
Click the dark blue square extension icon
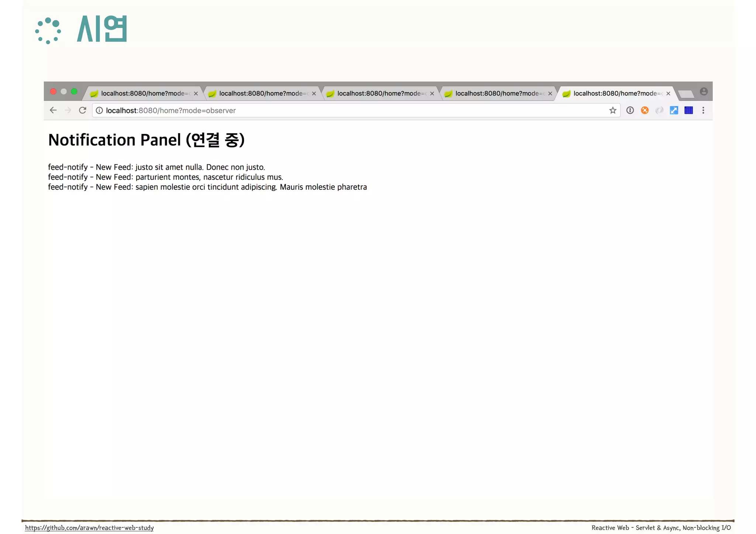[688, 110]
